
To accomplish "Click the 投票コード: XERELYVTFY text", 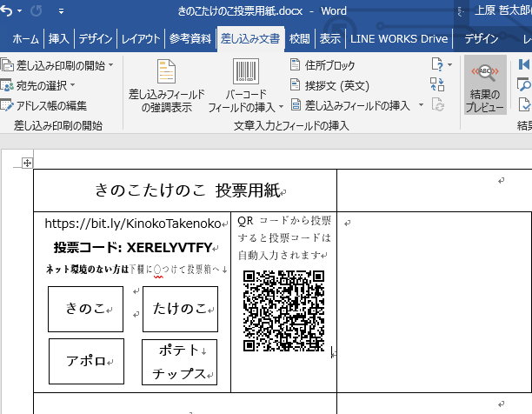I will pos(133,248).
